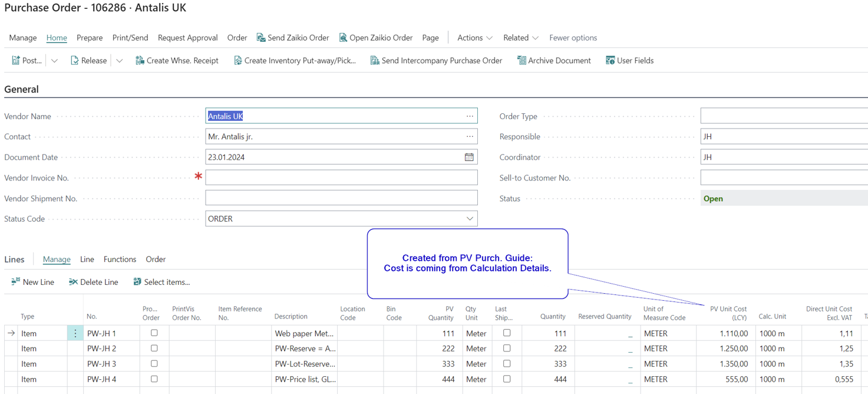Open Lines Manage tab

(x=57, y=260)
